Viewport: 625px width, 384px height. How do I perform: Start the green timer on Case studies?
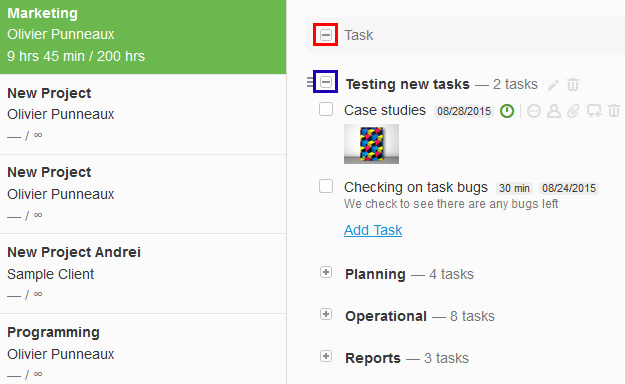click(x=507, y=111)
